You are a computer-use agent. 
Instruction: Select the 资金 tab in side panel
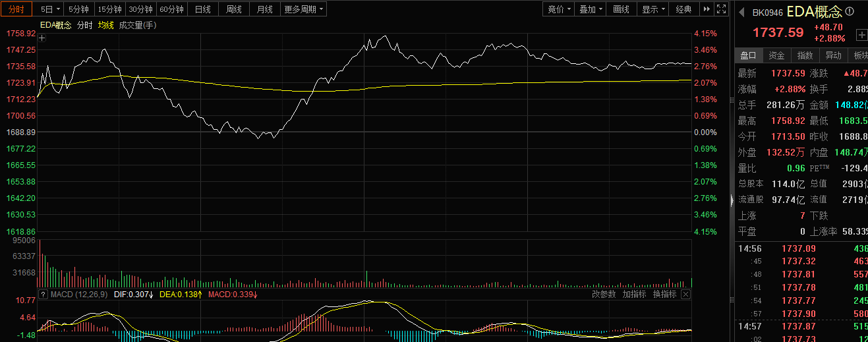point(777,55)
